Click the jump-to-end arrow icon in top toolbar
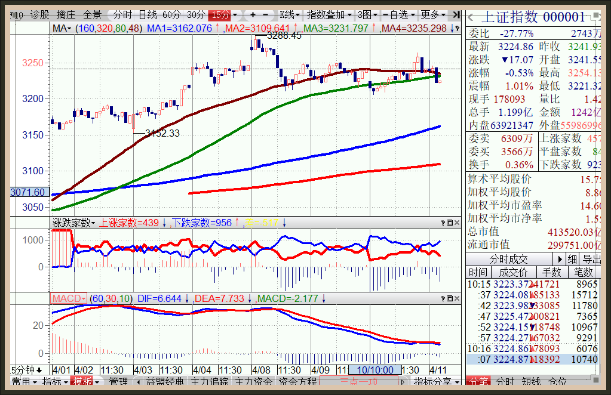 pos(456,15)
